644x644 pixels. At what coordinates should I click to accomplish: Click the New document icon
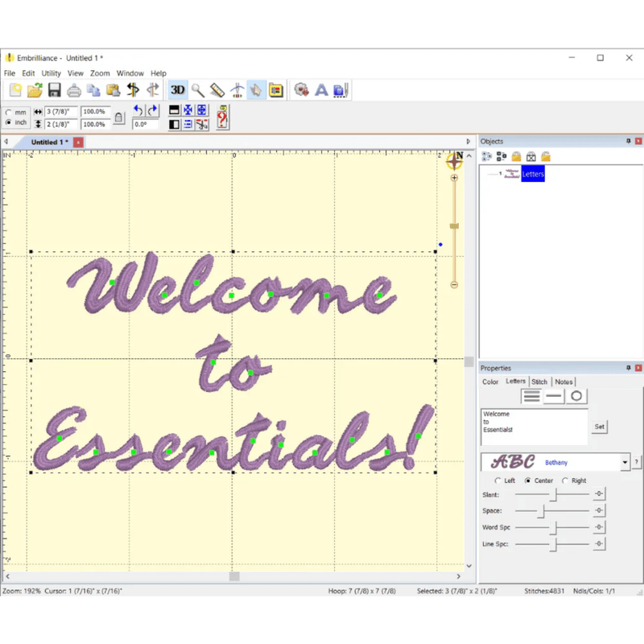(x=15, y=89)
